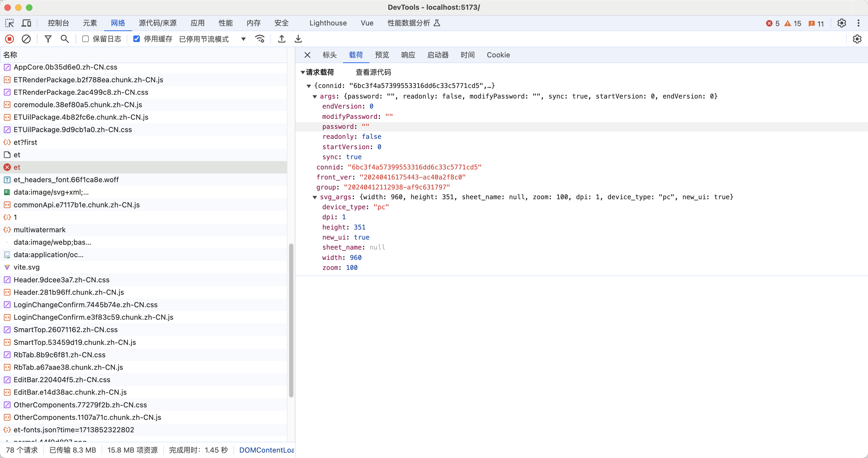
Task: Show the 启动器 request tab
Action: tap(438, 55)
